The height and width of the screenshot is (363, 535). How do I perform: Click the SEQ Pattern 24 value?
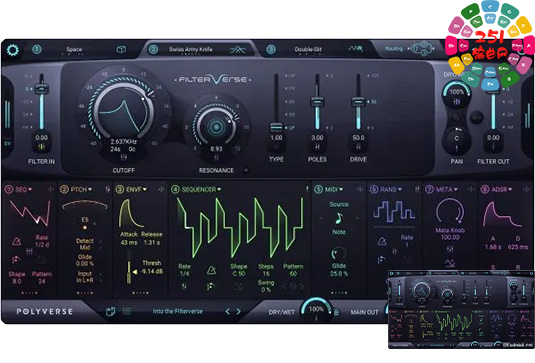pos(42,281)
